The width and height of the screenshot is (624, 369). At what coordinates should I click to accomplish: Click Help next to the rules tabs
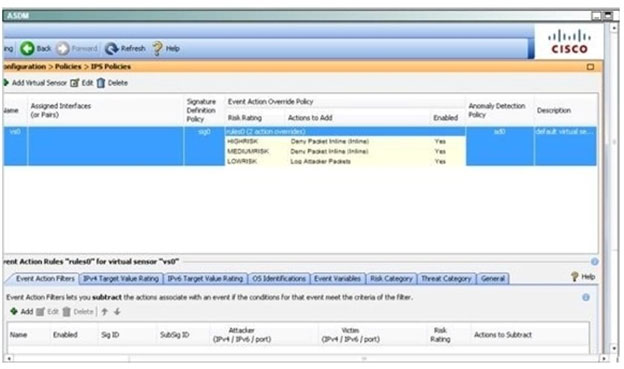(x=583, y=277)
